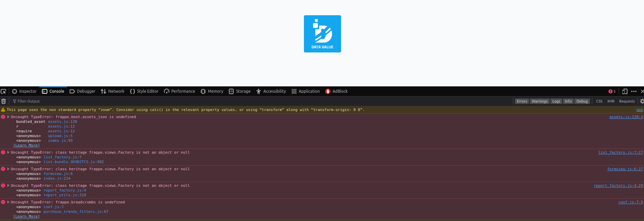
Task: Open index.js:99 source link
Action: click(x=60, y=141)
